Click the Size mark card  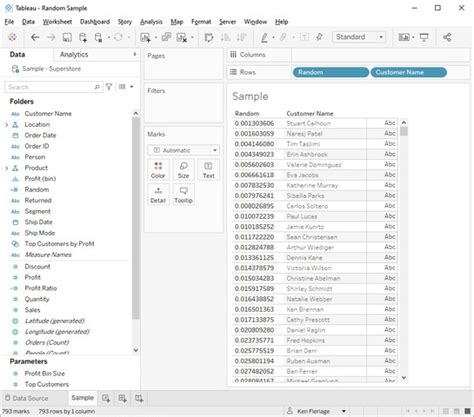click(183, 170)
